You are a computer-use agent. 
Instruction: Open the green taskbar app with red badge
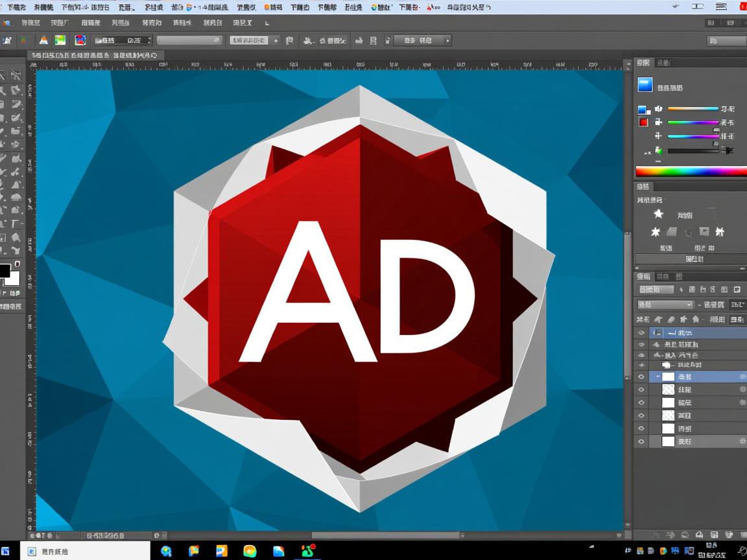click(x=307, y=551)
